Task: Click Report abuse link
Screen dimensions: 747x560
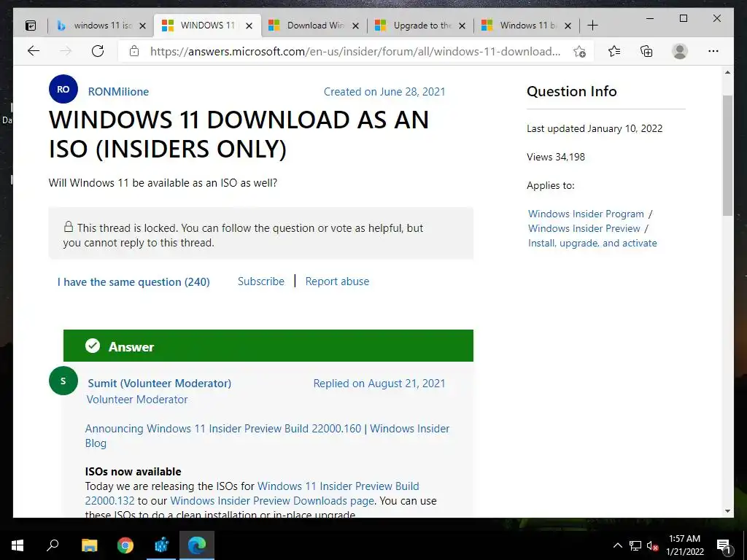Action: click(337, 281)
